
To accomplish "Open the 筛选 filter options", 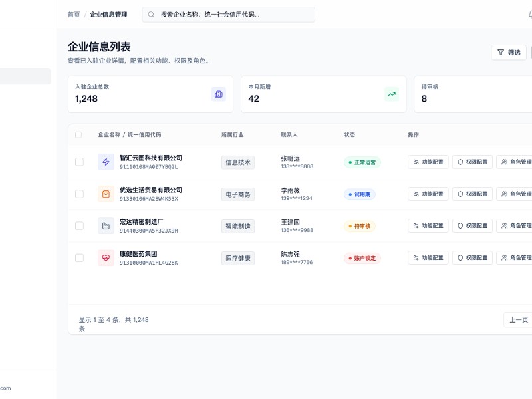I will (x=509, y=53).
